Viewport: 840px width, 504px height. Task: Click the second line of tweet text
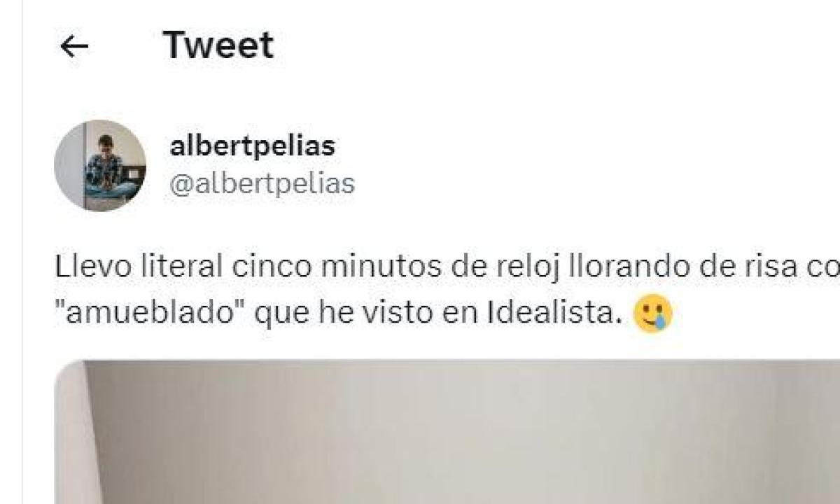[x=364, y=314]
